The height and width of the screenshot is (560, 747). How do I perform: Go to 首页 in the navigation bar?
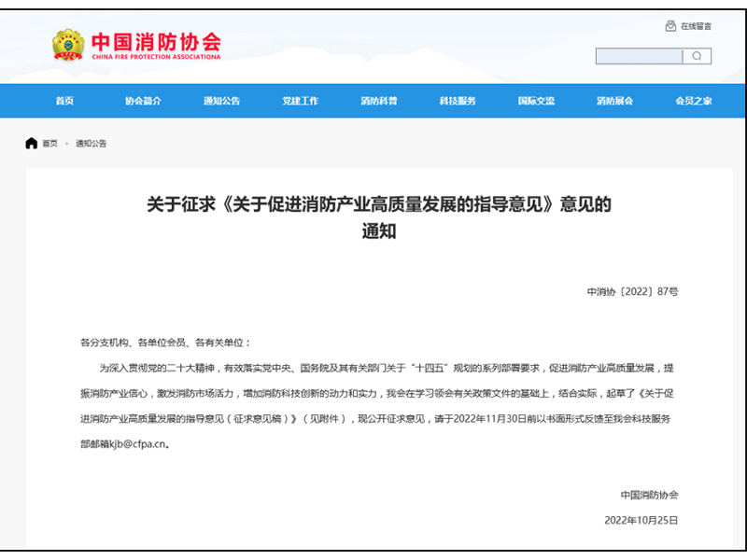click(64, 101)
